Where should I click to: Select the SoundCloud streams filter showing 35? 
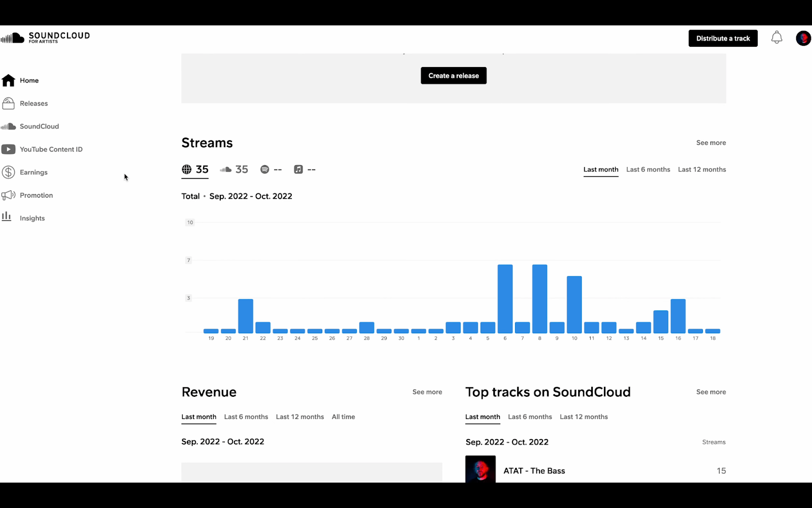[x=234, y=170]
